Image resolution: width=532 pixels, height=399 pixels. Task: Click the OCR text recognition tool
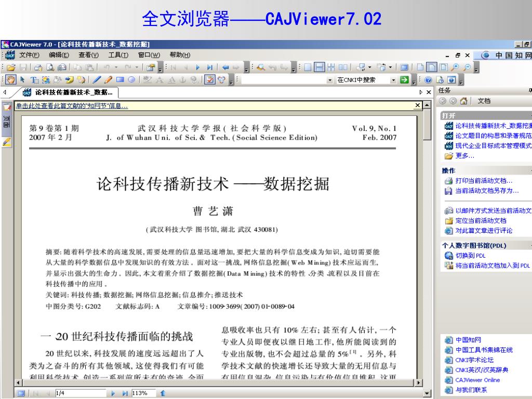pyautogui.click(x=58, y=79)
